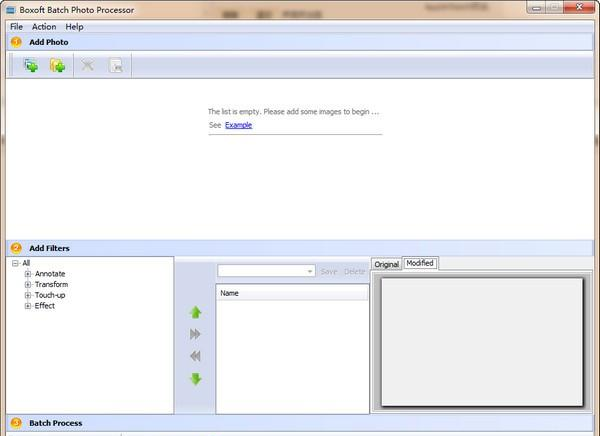This screenshot has height=436, width=600.
Task: Expand the Effect tree node
Action: 28,306
